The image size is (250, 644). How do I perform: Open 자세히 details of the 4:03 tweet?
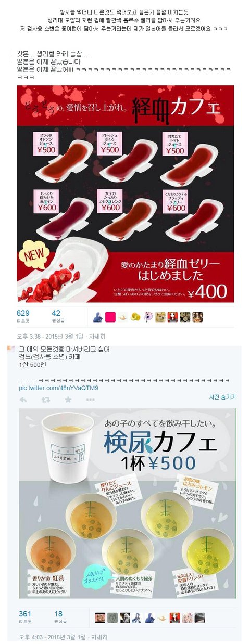(x=98, y=637)
